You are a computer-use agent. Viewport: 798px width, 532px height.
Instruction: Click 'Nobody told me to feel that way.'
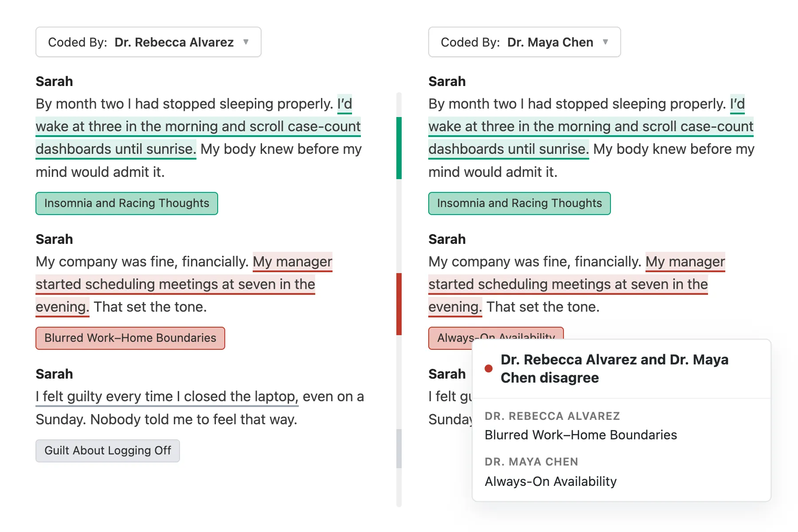(x=194, y=419)
